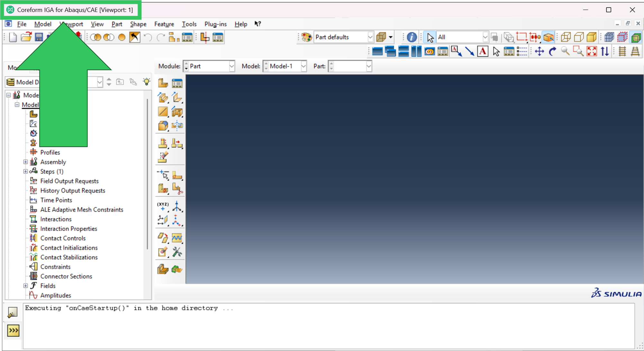The height and width of the screenshot is (351, 644).
Task: Open the File menu
Action: click(x=22, y=24)
